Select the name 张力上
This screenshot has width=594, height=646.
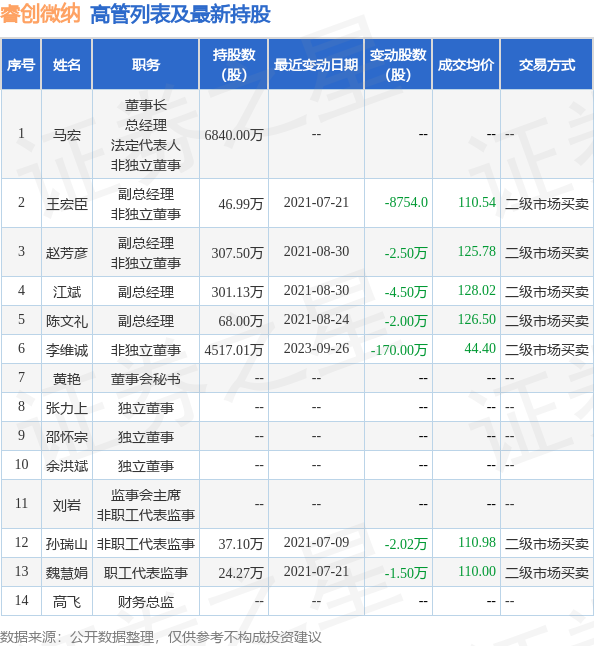[67, 408]
